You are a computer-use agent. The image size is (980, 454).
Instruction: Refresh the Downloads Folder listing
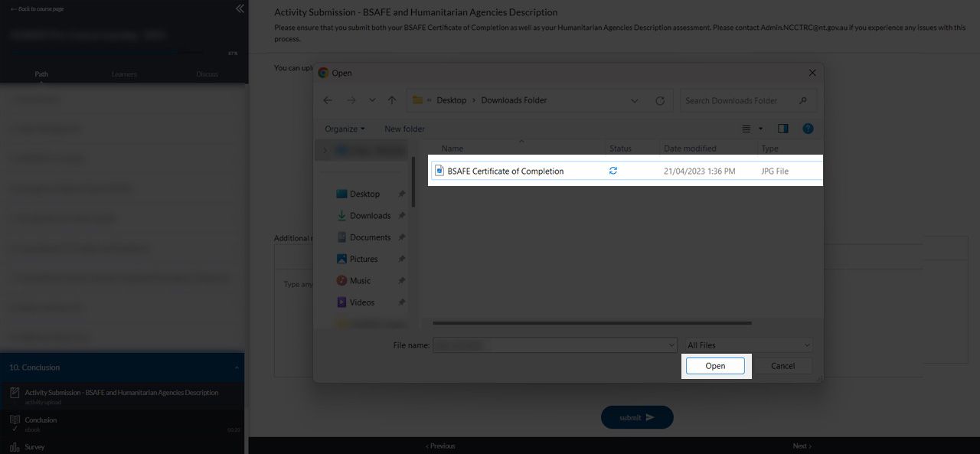point(660,100)
